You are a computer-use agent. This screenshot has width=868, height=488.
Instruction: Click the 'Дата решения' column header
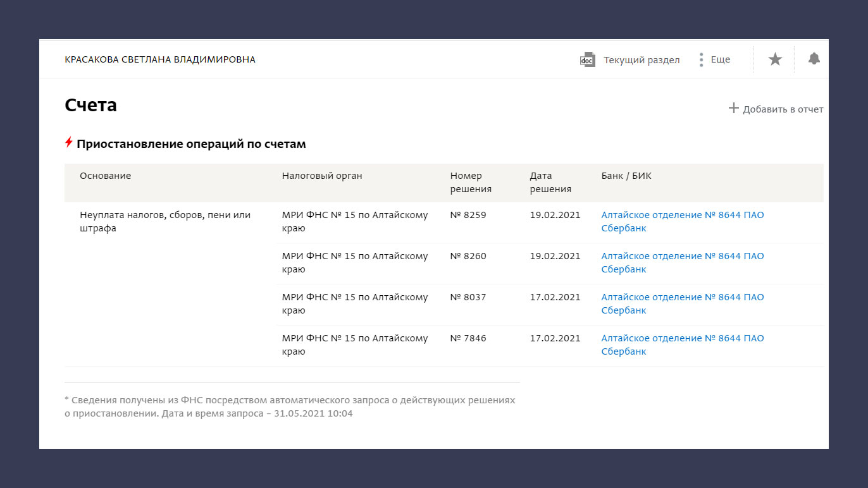tap(550, 183)
